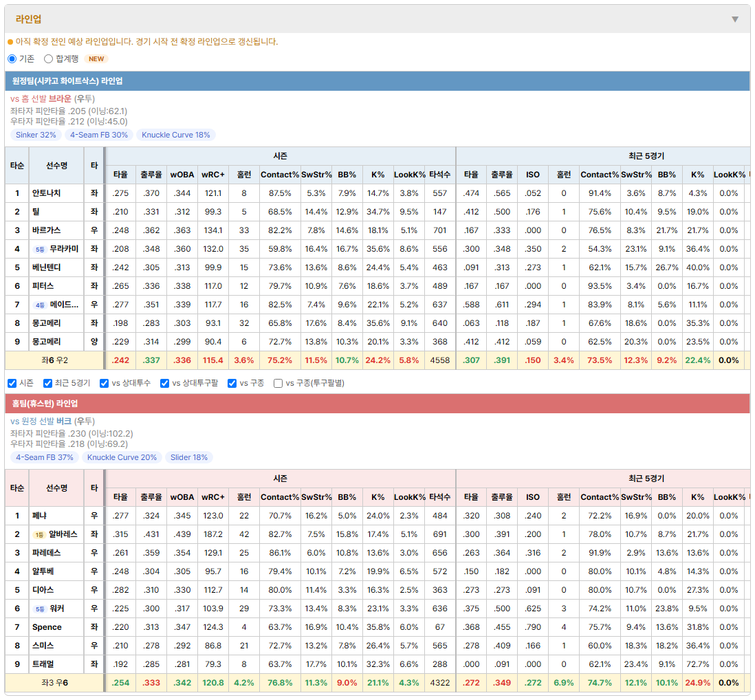Click player name 파레데스
Screen dimensions: 755x700
click(x=46, y=553)
